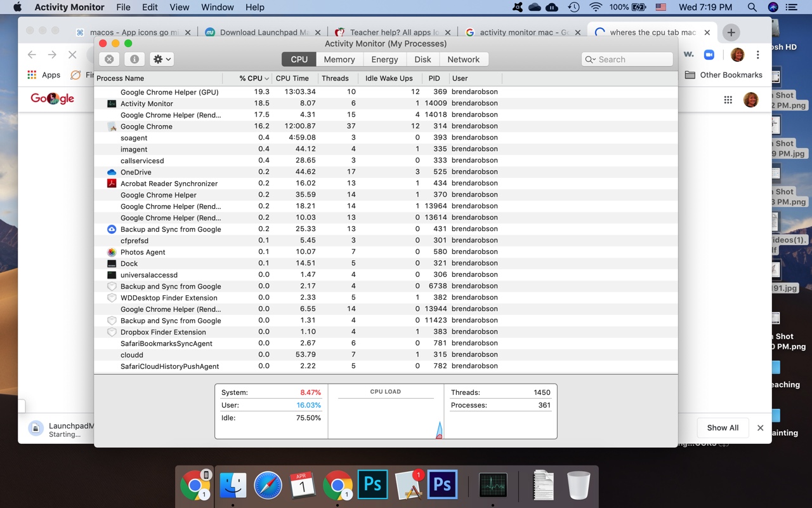Viewport: 812px width, 508px height.
Task: Open Calendar from the Dock
Action: coord(303,486)
